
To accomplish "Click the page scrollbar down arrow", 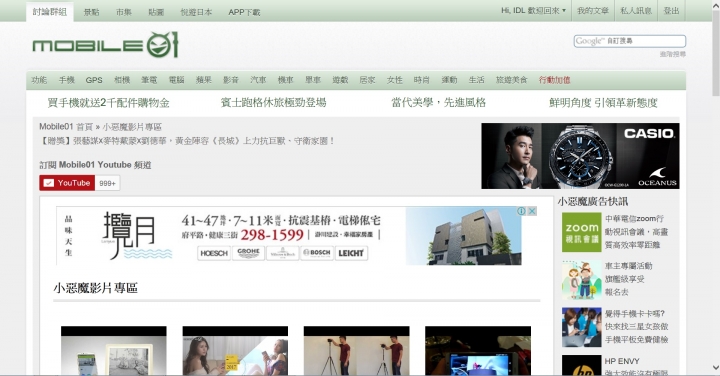I will [715, 368].
